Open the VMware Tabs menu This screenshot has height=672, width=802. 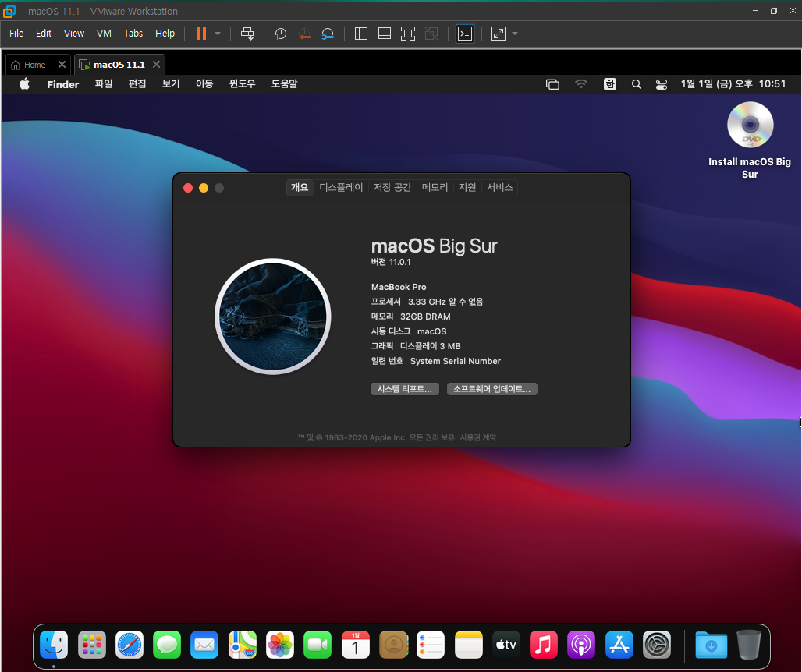tap(133, 34)
